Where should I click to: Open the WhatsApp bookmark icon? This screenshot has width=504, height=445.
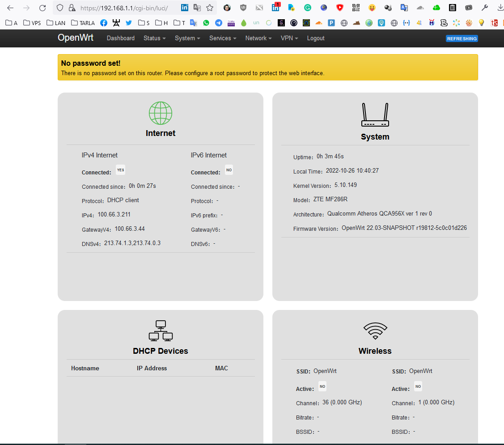[206, 23]
